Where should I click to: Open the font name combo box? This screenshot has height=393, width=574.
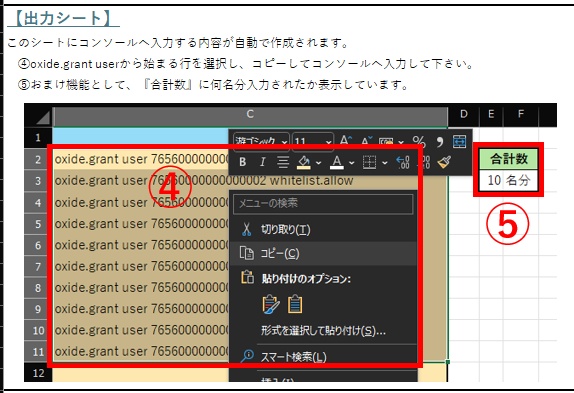coord(261,141)
